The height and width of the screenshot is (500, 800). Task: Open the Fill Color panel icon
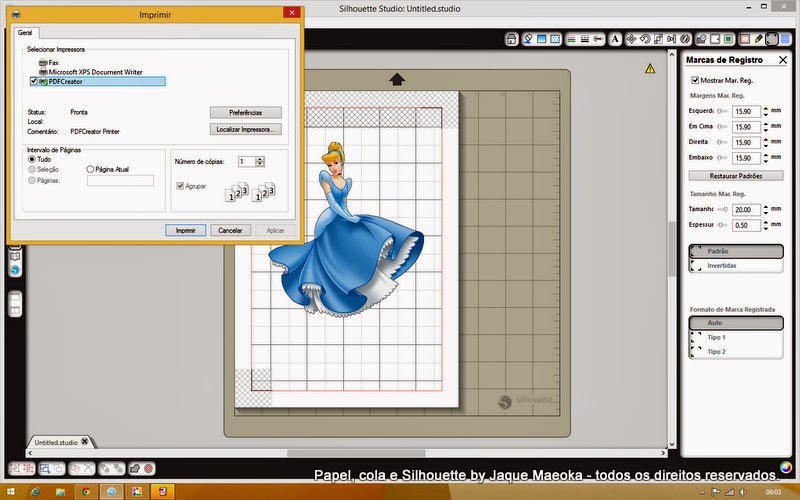[x=528, y=39]
